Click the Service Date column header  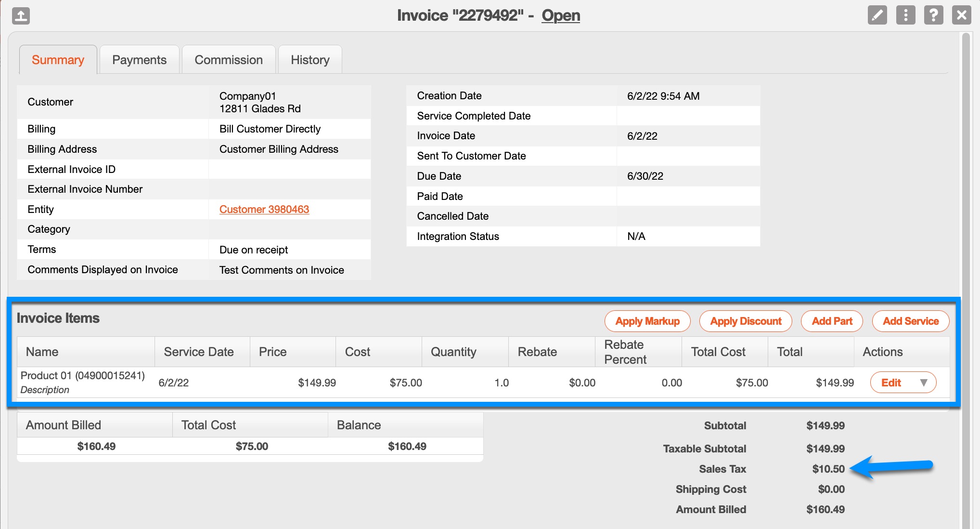199,352
